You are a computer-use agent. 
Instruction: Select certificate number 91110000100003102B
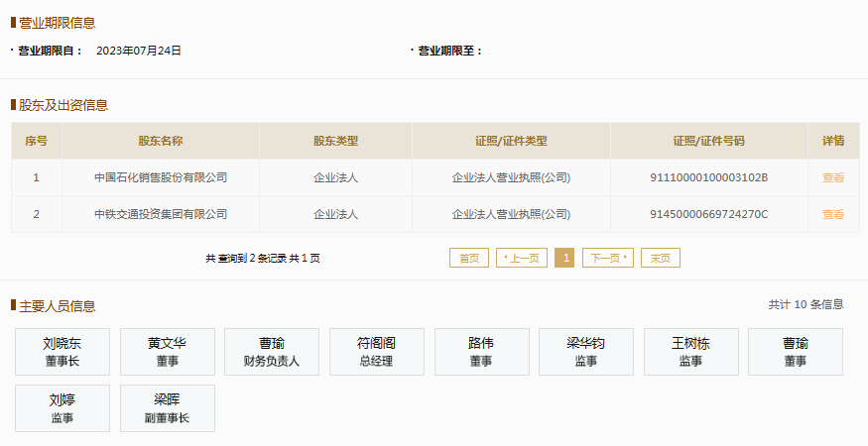708,177
